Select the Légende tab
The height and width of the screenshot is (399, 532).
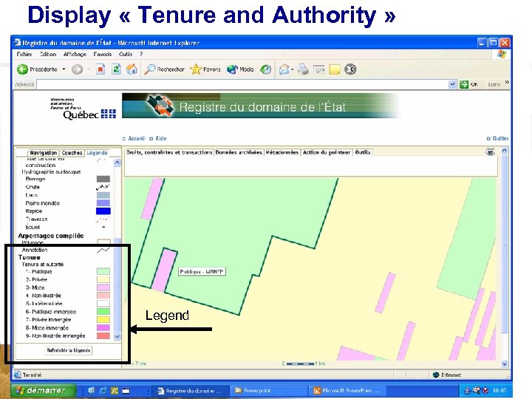[97, 153]
